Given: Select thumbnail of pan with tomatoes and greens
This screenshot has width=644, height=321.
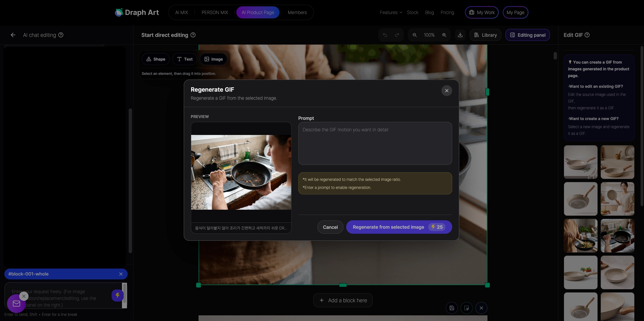Looking at the screenshot, I should pos(580,272).
